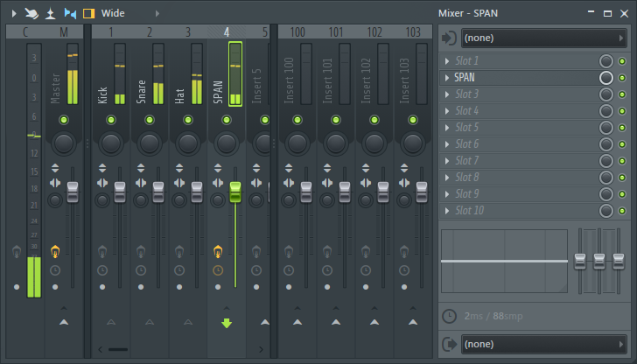Expand the view arrow next to Wide
The width and height of the screenshot is (637, 364).
click(157, 13)
